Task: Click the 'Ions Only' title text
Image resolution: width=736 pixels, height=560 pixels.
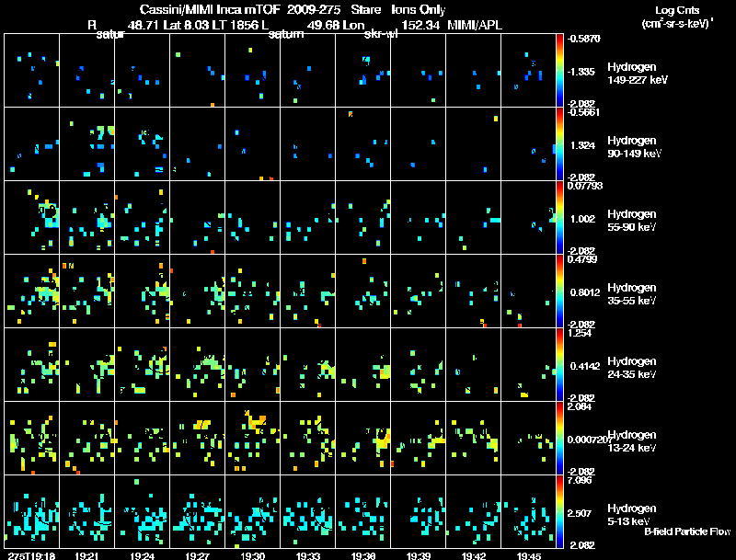Action: tap(419, 9)
